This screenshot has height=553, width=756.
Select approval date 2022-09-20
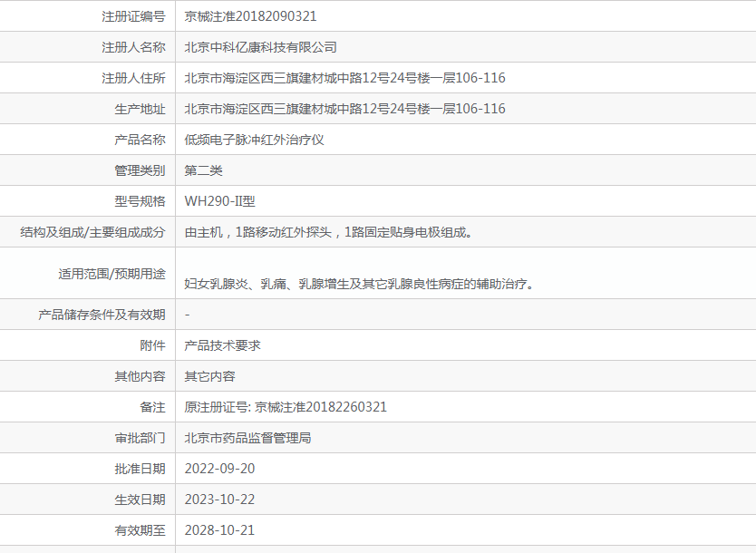(219, 469)
